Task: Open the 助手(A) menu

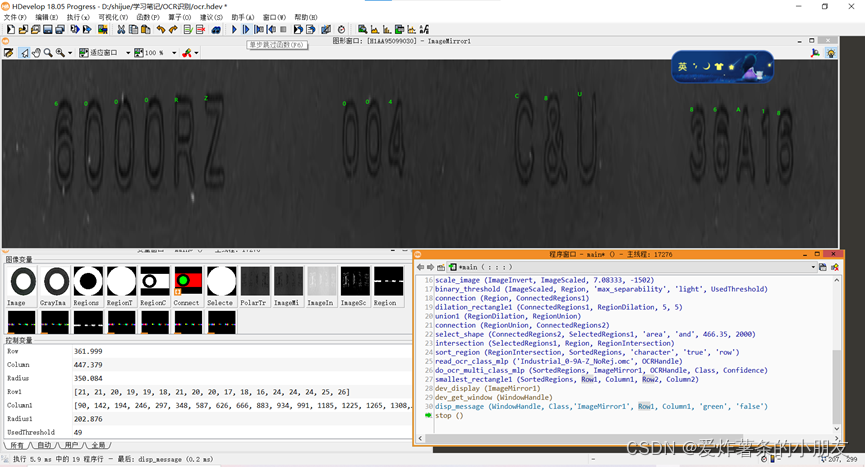Action: pos(242,17)
